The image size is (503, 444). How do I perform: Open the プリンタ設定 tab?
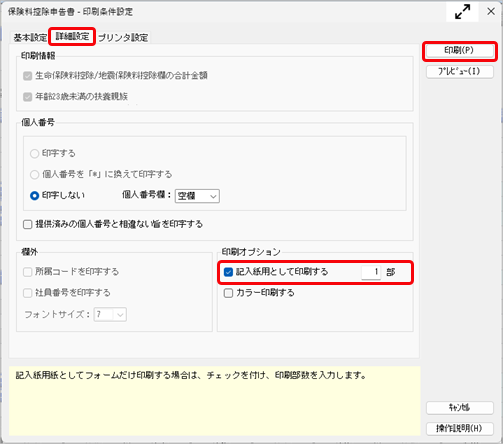click(x=123, y=37)
